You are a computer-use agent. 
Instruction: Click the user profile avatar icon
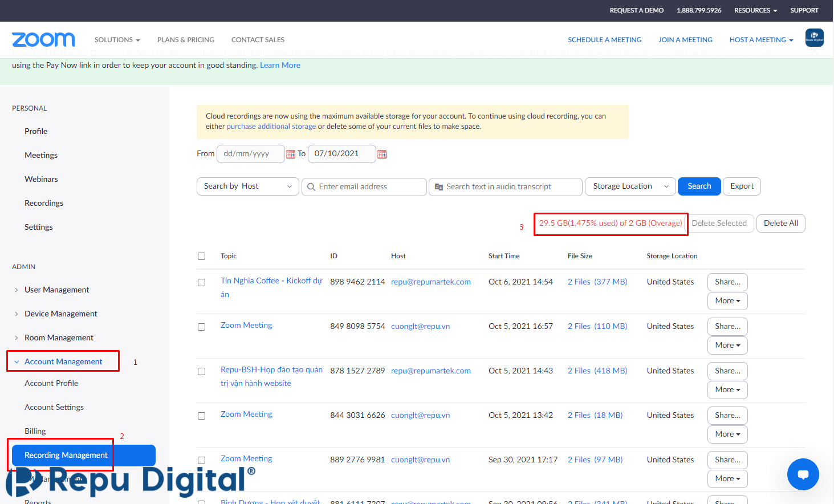[x=814, y=38]
